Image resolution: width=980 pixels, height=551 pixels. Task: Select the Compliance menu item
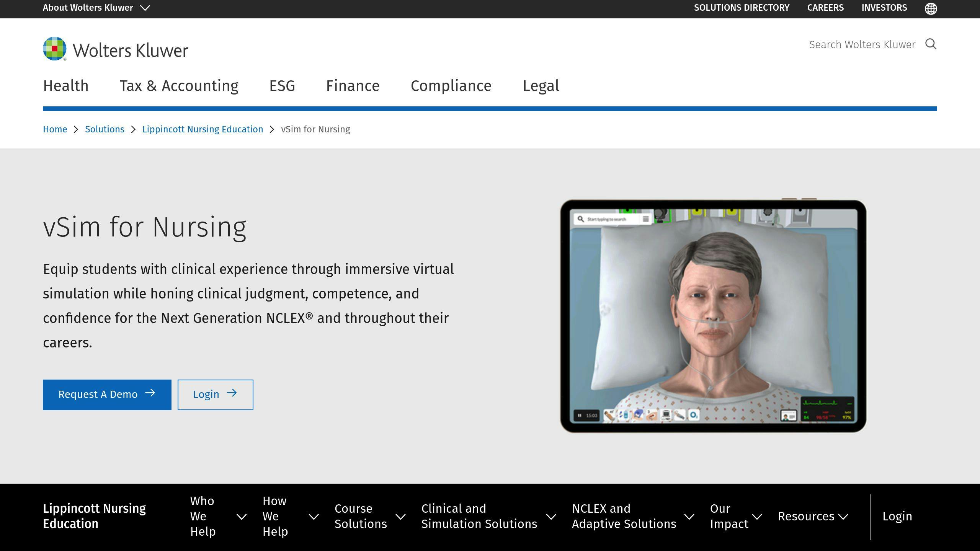[x=451, y=86]
